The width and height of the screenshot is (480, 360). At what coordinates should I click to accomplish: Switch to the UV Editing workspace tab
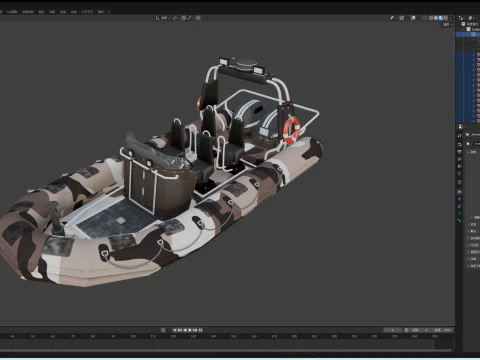pyautogui.click(x=12, y=12)
